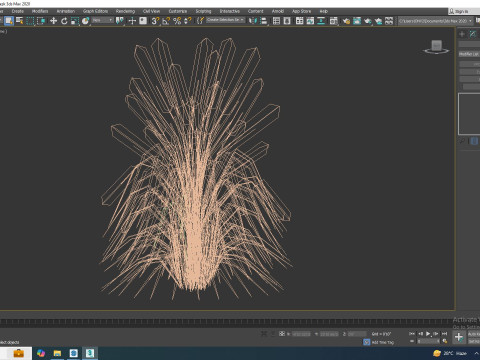Click Use Pivot Point Center icon
This screenshot has height=360, width=480.
tap(120, 21)
